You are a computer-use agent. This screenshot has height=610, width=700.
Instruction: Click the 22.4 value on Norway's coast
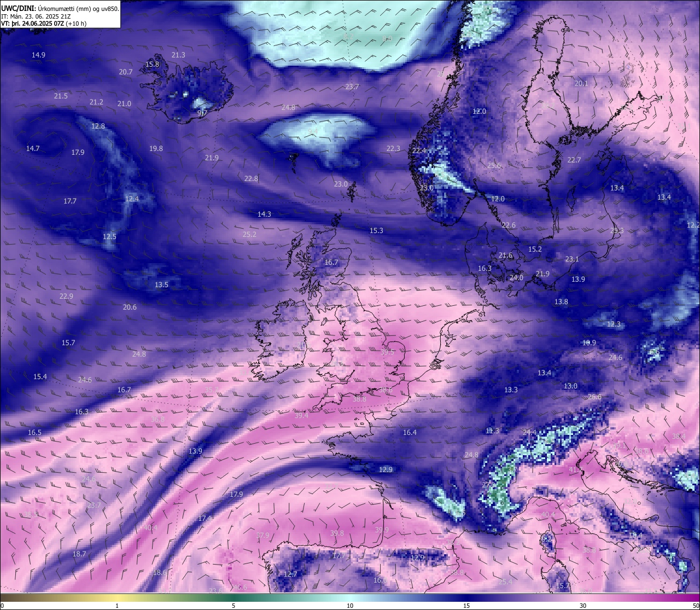(419, 150)
